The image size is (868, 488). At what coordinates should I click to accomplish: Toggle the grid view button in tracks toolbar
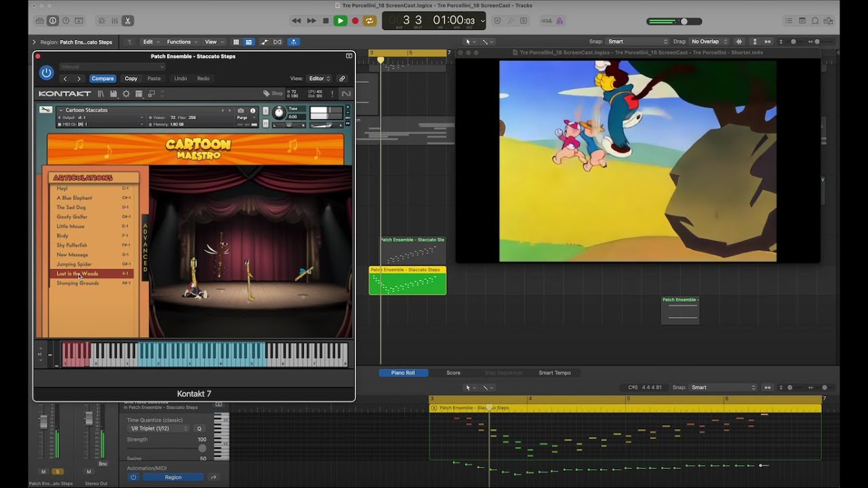236,42
